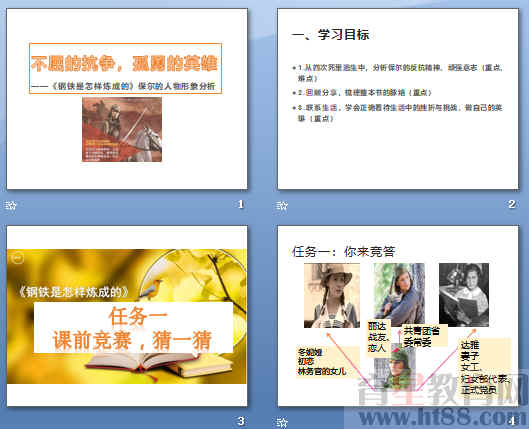Select slide 1 title slide thumbnail

click(127, 99)
